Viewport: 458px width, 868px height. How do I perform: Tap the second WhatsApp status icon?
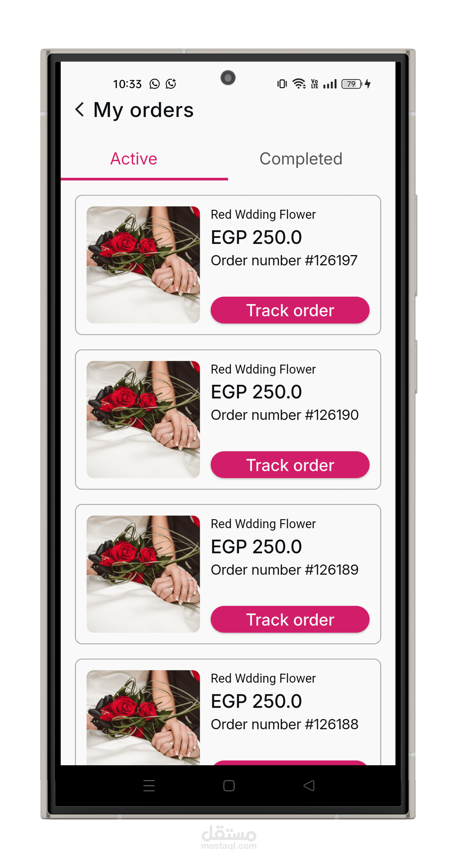(x=171, y=84)
